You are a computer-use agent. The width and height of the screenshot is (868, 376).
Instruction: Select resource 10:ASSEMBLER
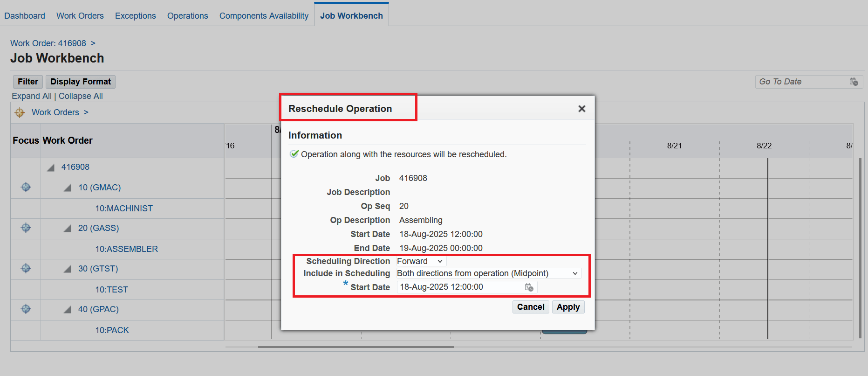pyautogui.click(x=127, y=249)
